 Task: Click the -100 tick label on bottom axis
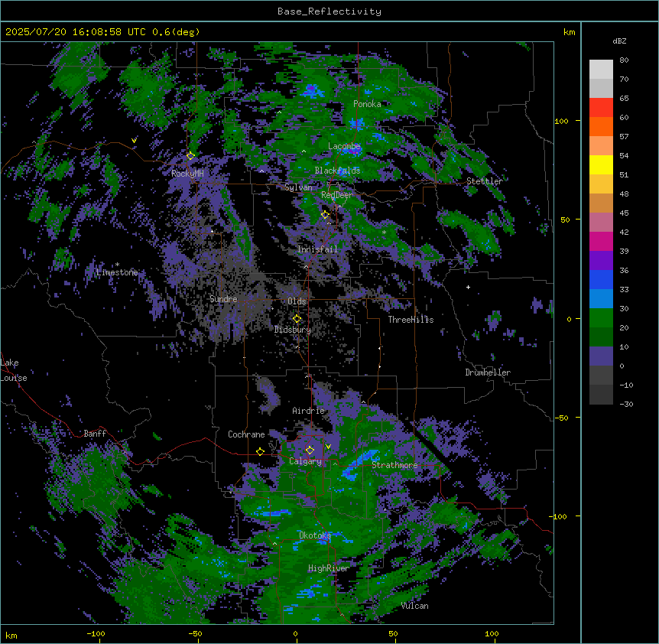pos(96,634)
